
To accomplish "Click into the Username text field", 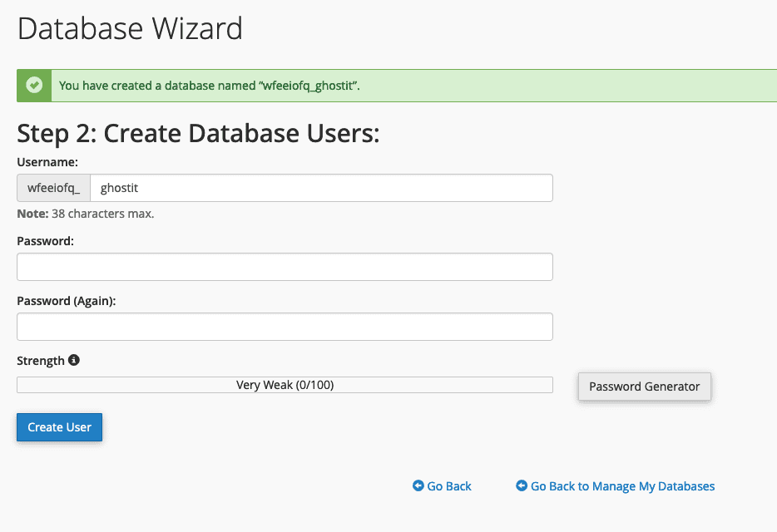I will tap(320, 188).
